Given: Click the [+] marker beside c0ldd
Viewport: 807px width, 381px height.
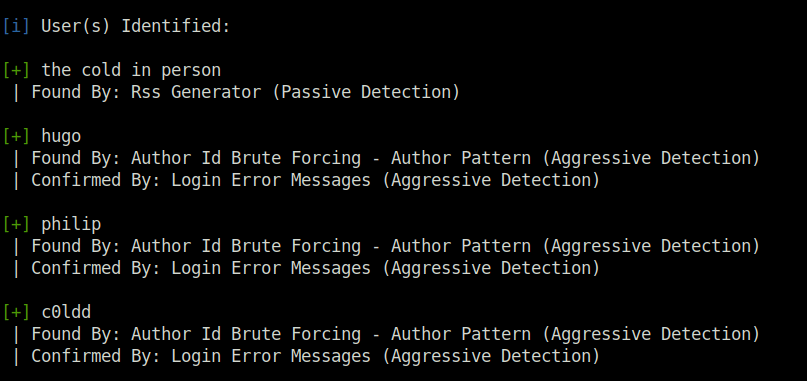Looking at the screenshot, I should click(16, 312).
